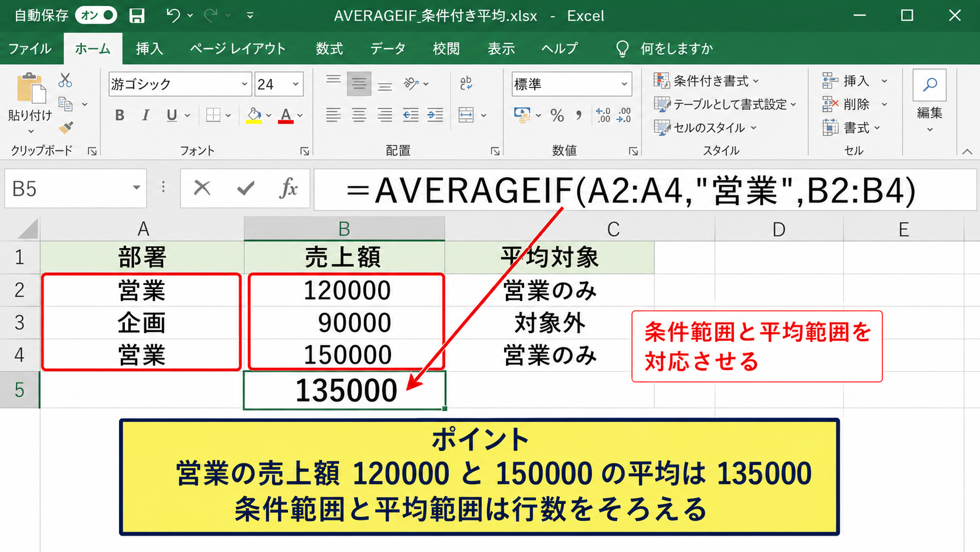Apply middle vertical alignment
The width and height of the screenshot is (980, 552).
(x=359, y=84)
